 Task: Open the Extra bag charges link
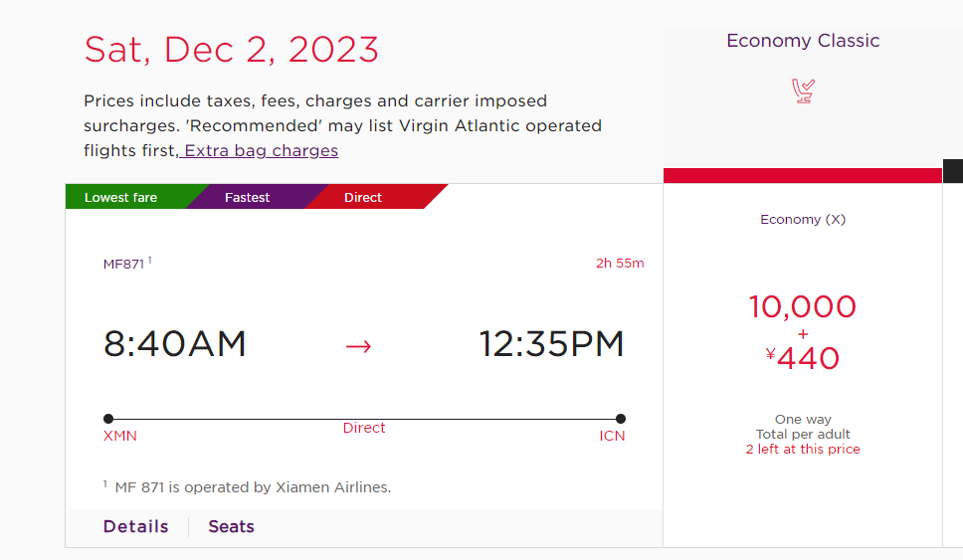(259, 150)
